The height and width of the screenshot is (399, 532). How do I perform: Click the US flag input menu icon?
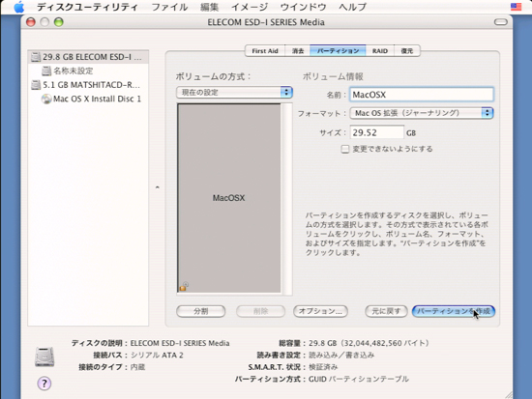click(x=516, y=7)
